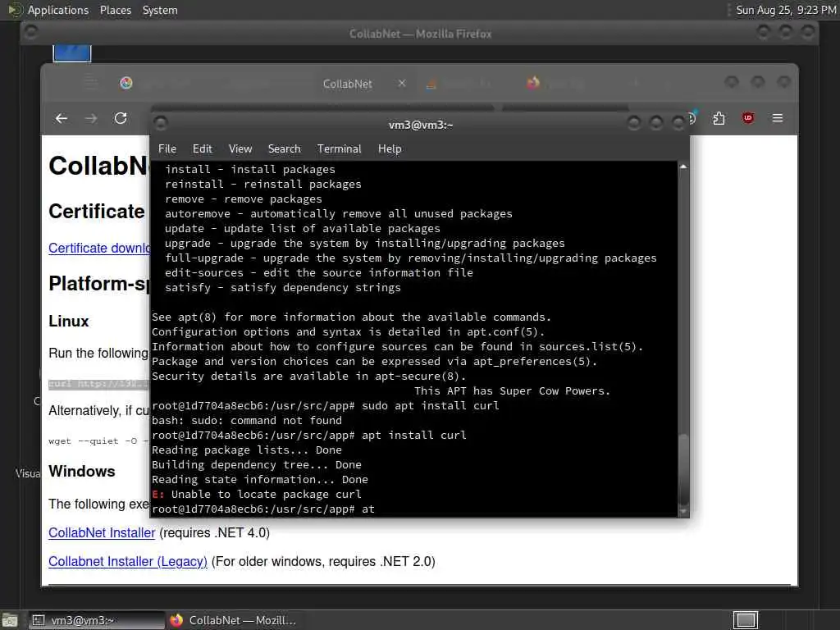Open the Places menu in the top panel
Screen dimensions: 840x630
[115, 10]
